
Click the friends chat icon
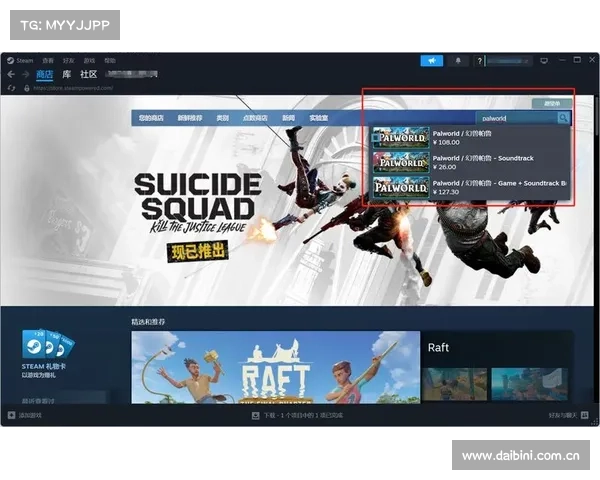click(x=585, y=415)
